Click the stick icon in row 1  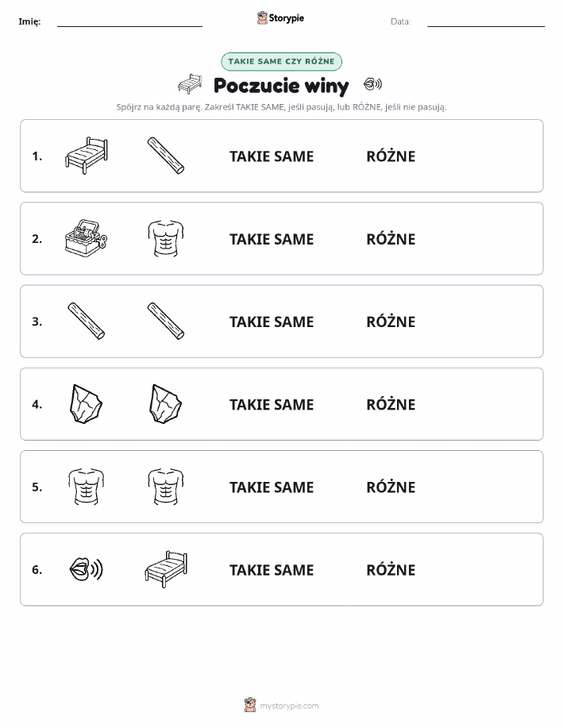coord(166,156)
